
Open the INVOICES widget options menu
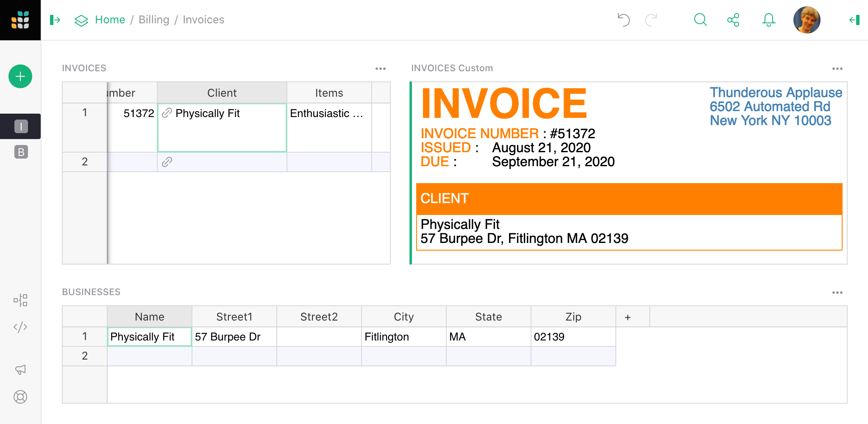tap(380, 68)
